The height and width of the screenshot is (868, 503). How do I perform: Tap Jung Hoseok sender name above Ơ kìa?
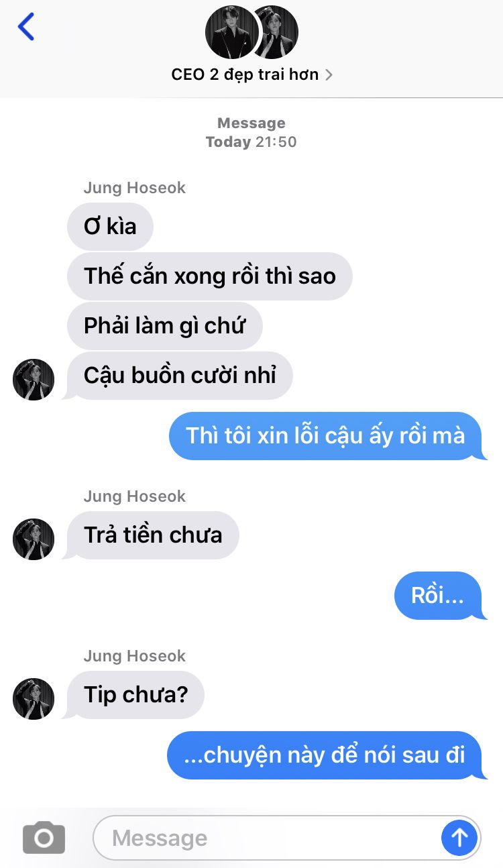pyautogui.click(x=134, y=188)
